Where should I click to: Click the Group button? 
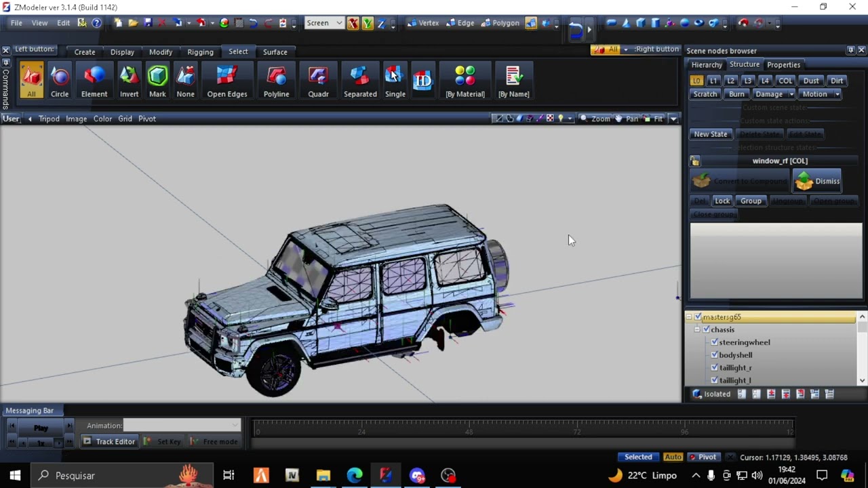point(751,201)
